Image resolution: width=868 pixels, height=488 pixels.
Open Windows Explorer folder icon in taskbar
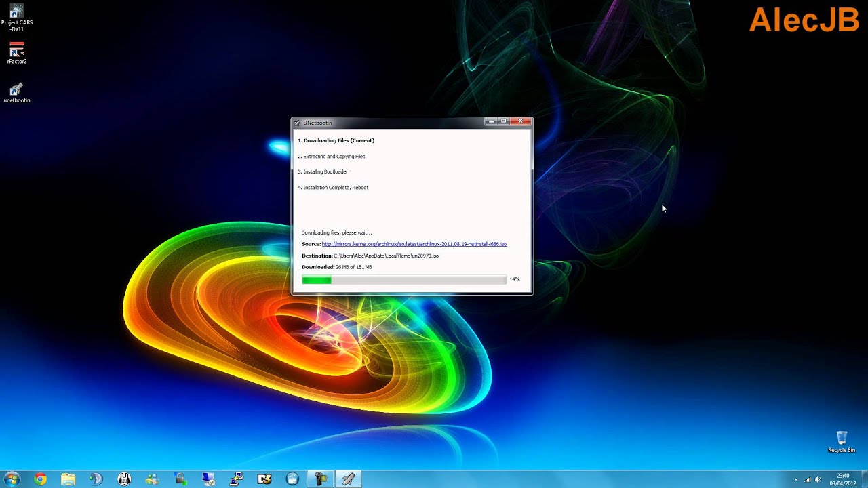pos(68,479)
